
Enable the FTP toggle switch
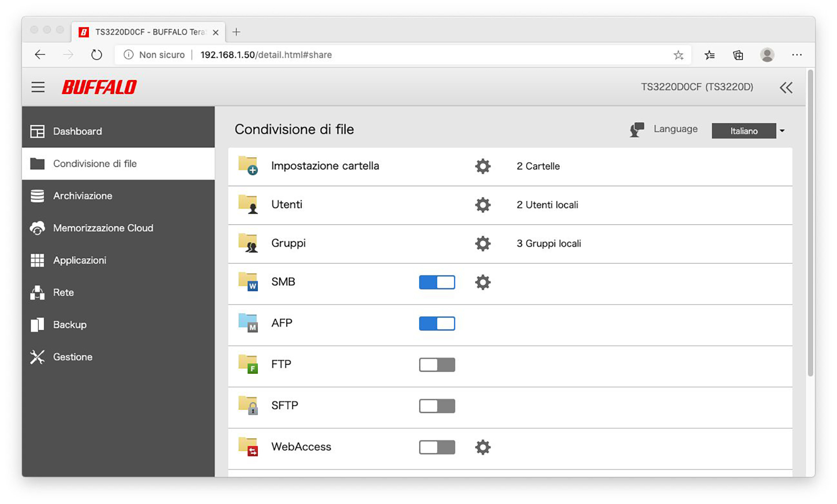pyautogui.click(x=437, y=365)
